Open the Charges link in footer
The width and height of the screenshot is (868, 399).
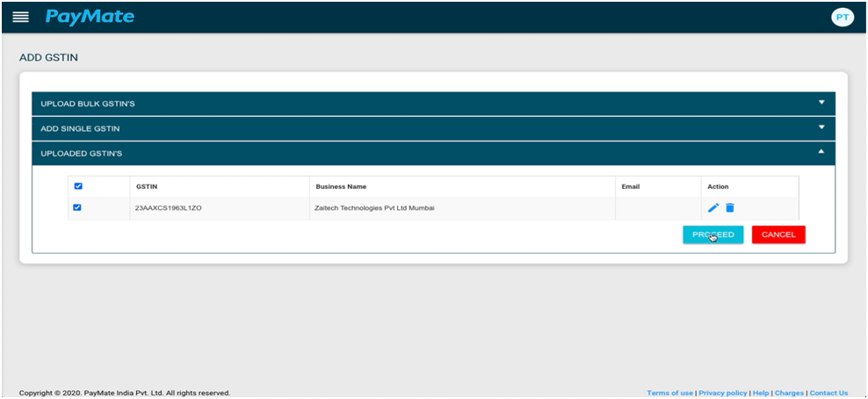pyautogui.click(x=789, y=393)
